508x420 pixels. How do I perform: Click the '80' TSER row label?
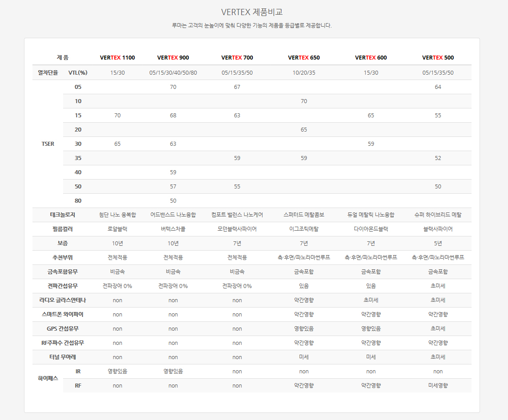(78, 200)
